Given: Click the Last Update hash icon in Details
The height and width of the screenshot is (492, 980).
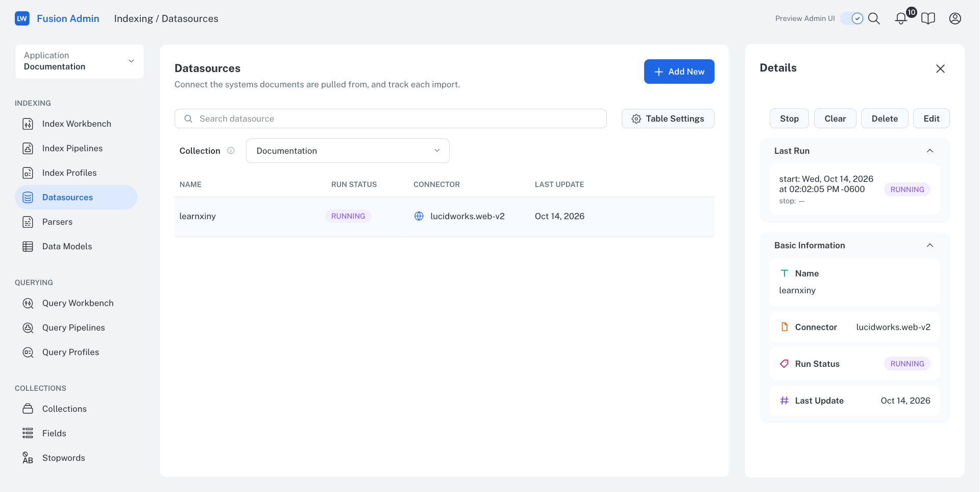Looking at the screenshot, I should pos(785,401).
